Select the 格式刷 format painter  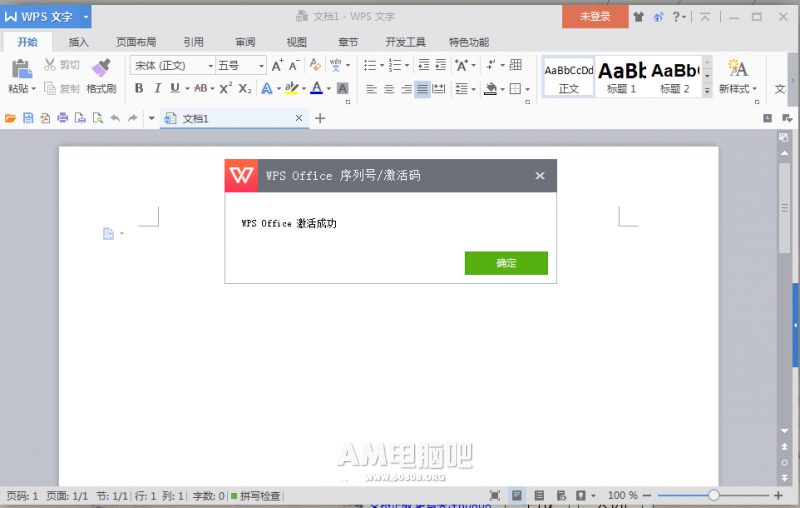coord(101,75)
